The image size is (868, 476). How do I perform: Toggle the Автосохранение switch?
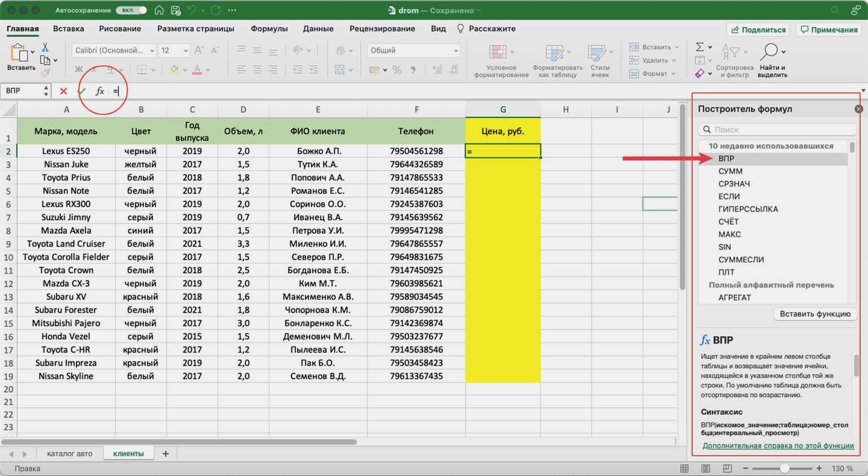(x=131, y=10)
